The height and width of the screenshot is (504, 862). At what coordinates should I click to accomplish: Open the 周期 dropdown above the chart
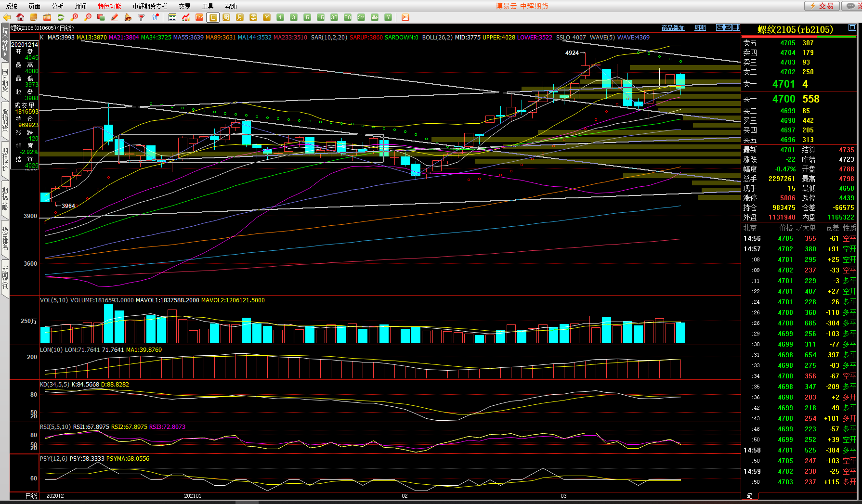click(x=700, y=28)
